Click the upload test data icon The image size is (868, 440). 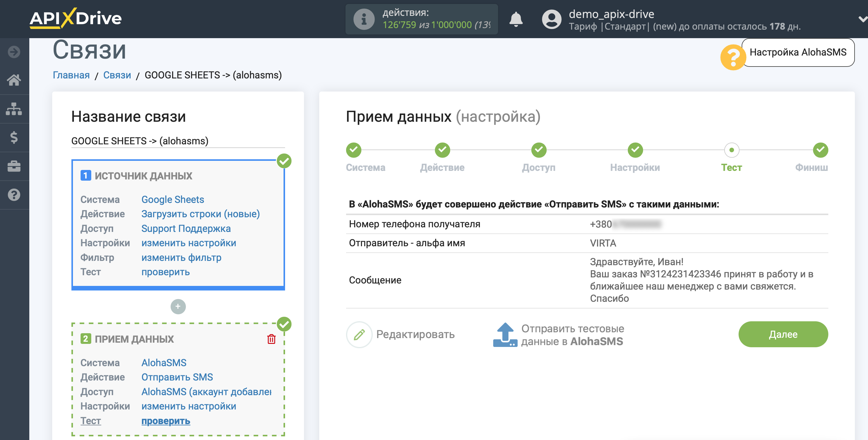point(505,334)
